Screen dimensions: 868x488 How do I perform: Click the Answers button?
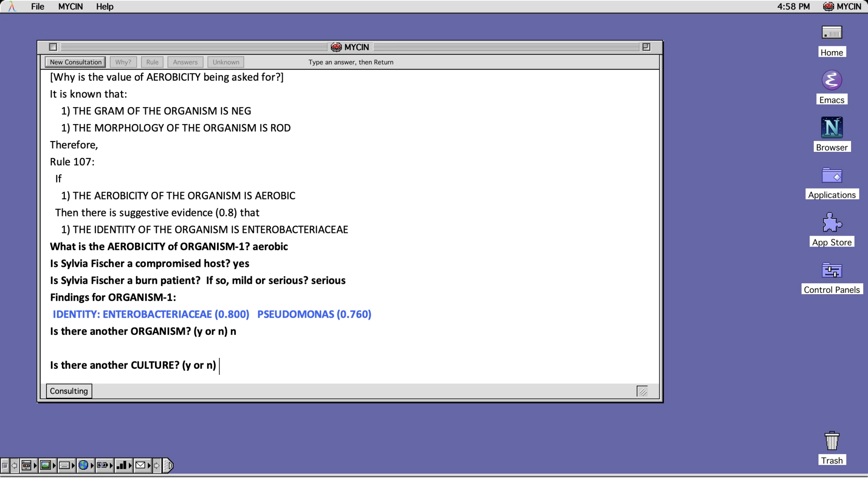tap(185, 62)
